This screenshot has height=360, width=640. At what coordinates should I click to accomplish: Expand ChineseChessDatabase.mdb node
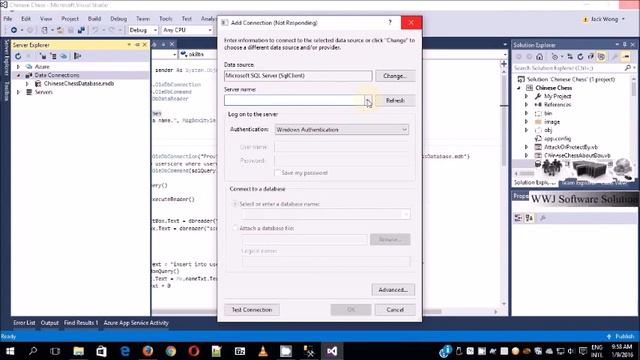tap(27, 84)
